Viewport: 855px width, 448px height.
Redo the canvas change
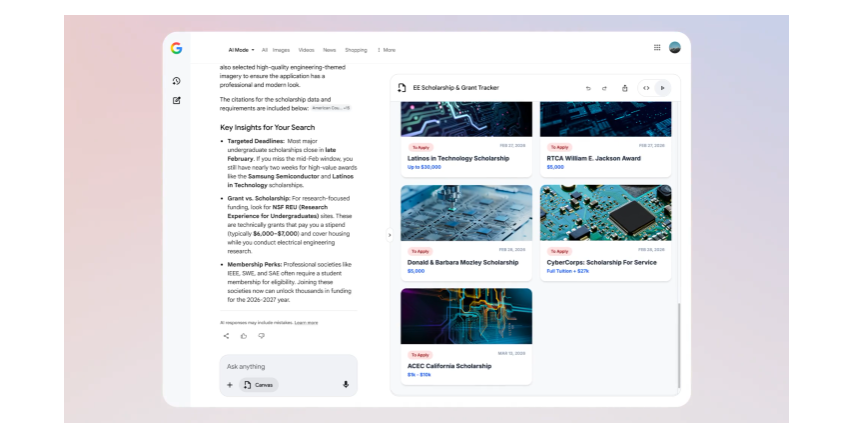click(604, 88)
